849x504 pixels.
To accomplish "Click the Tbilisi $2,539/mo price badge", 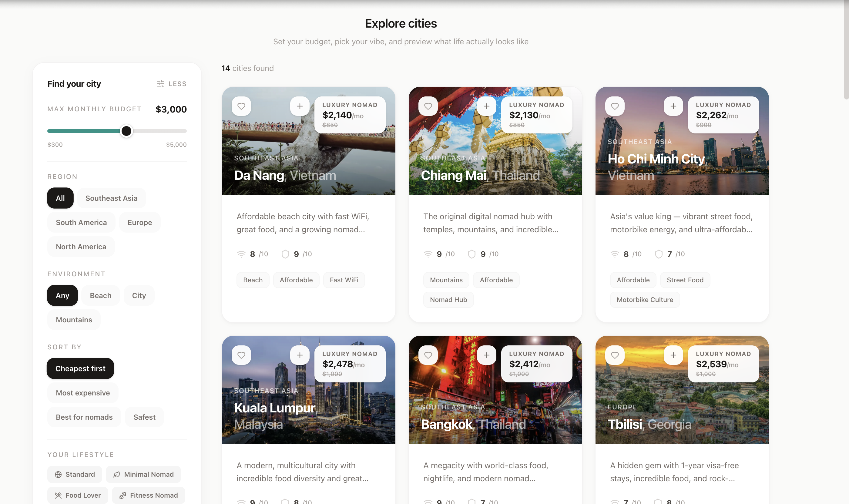I will click(x=723, y=364).
